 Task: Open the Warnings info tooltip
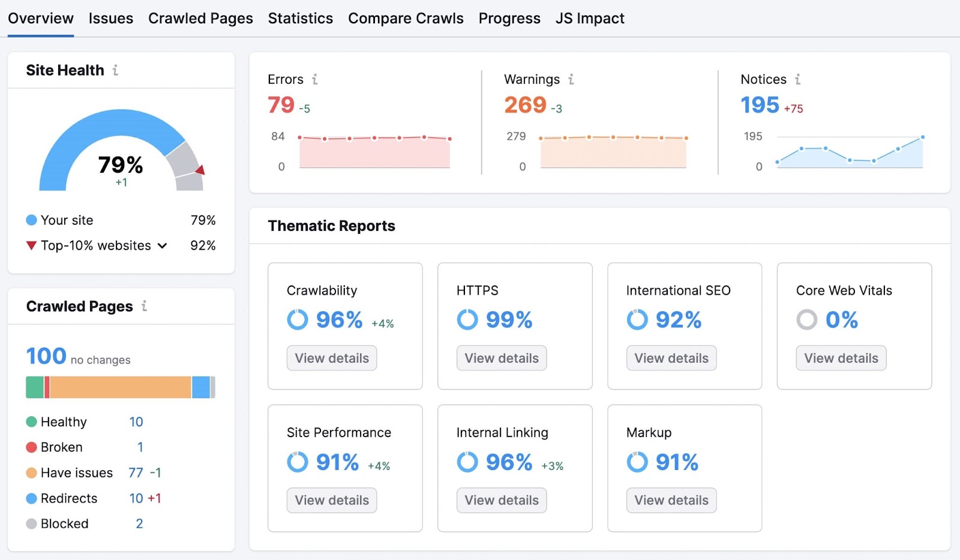pos(571,79)
